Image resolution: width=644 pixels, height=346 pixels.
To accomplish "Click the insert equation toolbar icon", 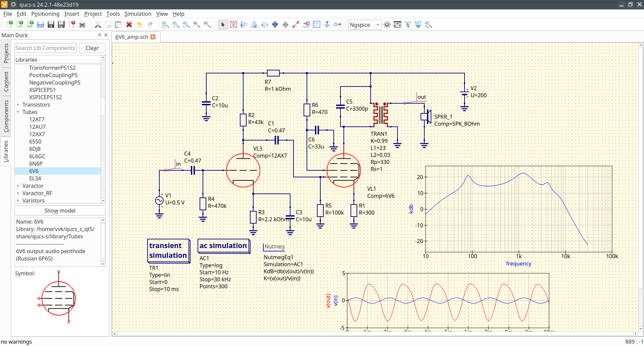I will coord(317,25).
